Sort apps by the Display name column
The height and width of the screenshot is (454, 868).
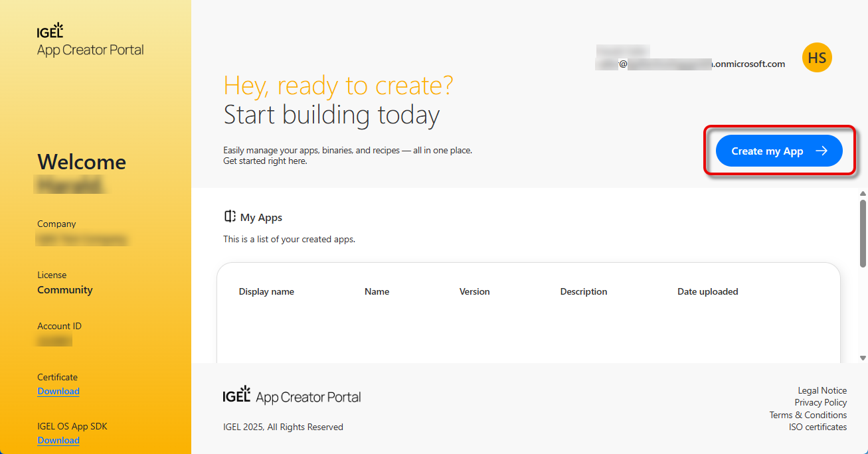[266, 291]
